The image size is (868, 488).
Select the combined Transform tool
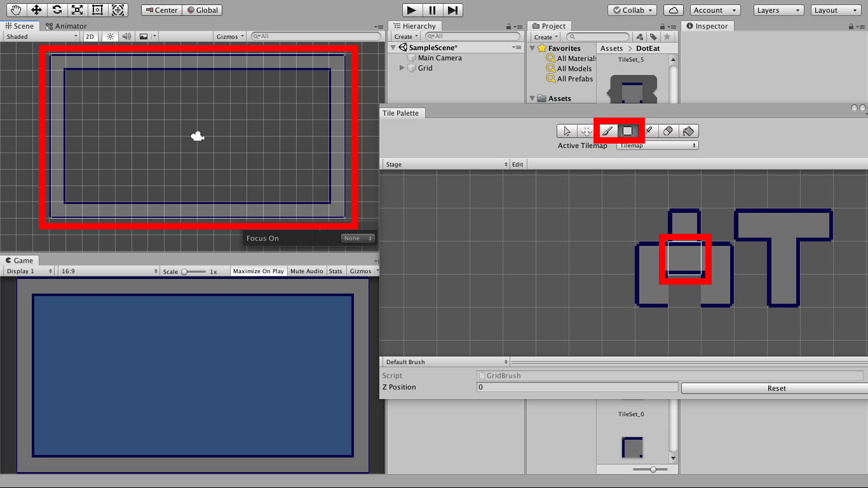tap(118, 10)
